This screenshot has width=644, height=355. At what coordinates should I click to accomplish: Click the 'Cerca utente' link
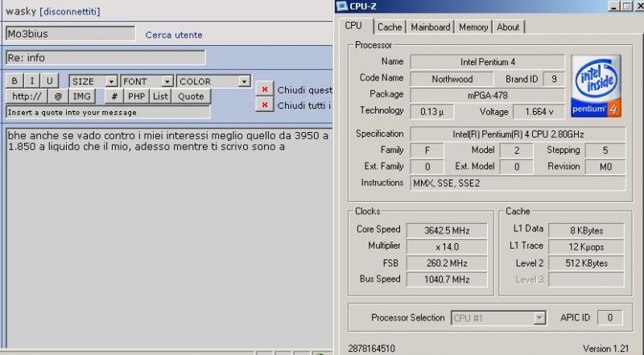tap(174, 35)
